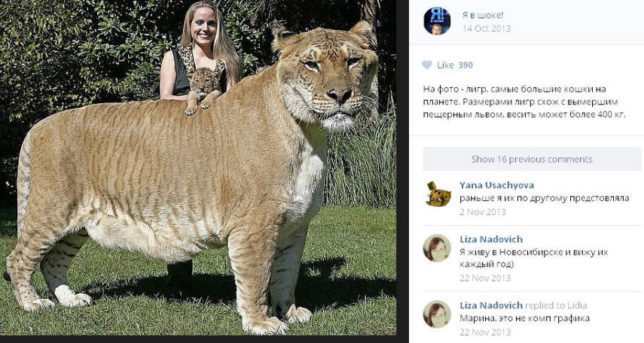644x343 pixels.
Task: Click the last 22 Nov 2013 date
Action: (x=485, y=332)
